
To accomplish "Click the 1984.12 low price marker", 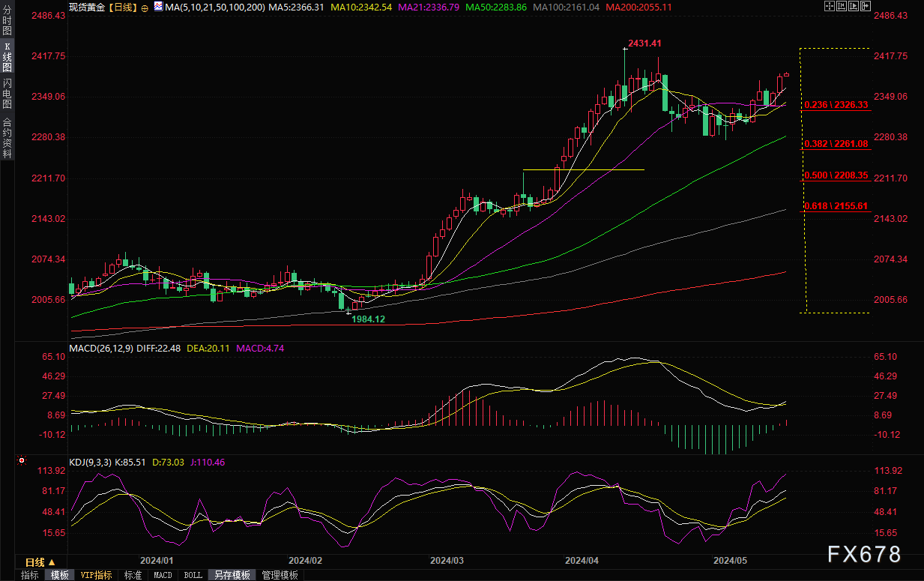I will [368, 319].
